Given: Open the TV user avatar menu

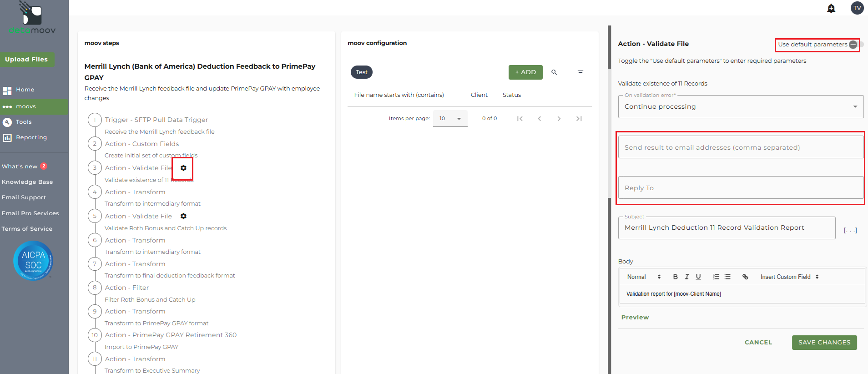Looking at the screenshot, I should [x=857, y=8].
